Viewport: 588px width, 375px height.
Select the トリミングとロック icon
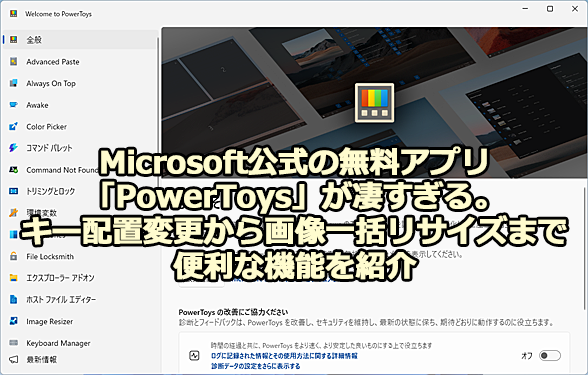(x=14, y=191)
